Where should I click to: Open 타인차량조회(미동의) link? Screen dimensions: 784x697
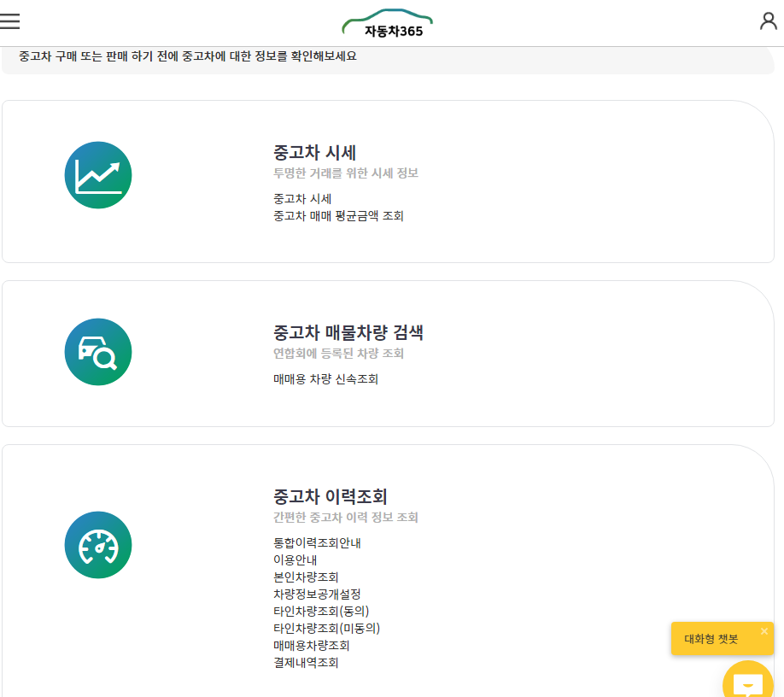point(326,628)
